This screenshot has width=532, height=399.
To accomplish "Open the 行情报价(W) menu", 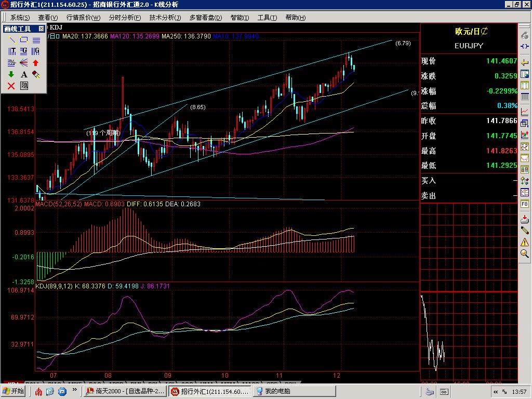I will (83, 17).
